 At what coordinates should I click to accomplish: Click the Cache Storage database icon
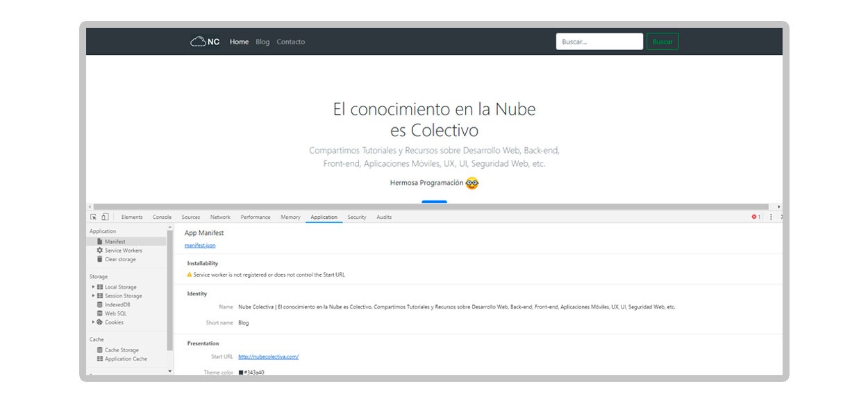click(100, 350)
